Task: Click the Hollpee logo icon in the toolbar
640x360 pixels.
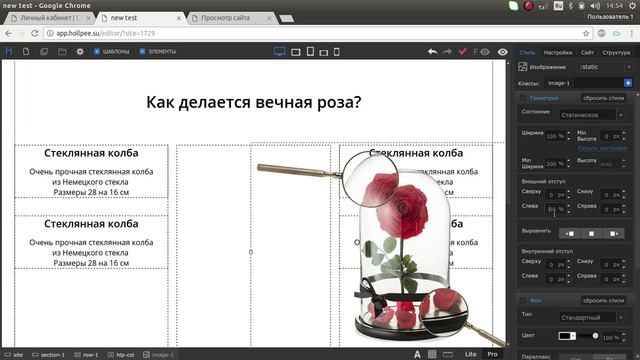Action: pos(9,51)
